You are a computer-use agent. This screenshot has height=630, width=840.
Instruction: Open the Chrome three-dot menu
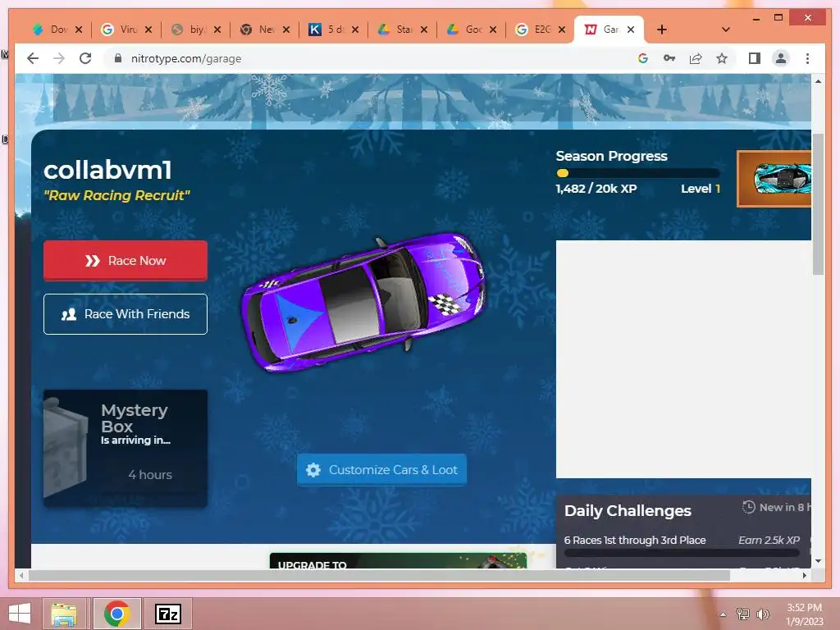click(x=807, y=58)
